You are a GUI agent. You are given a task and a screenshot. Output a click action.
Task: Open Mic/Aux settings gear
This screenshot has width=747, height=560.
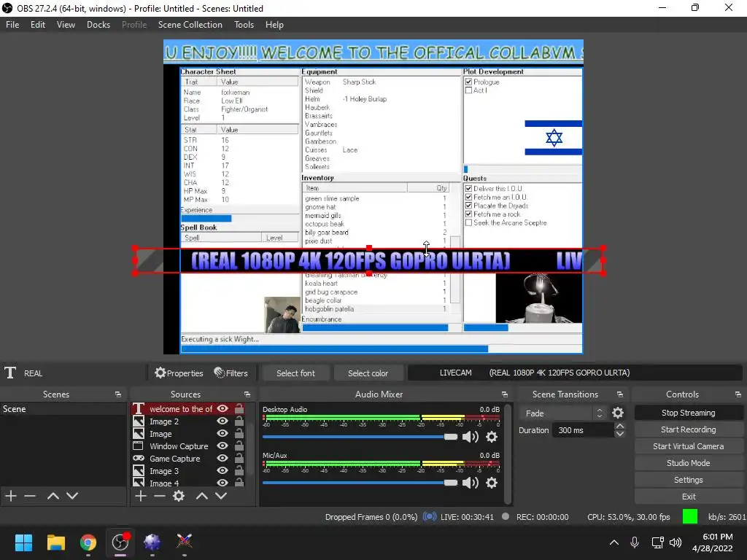pyautogui.click(x=492, y=483)
